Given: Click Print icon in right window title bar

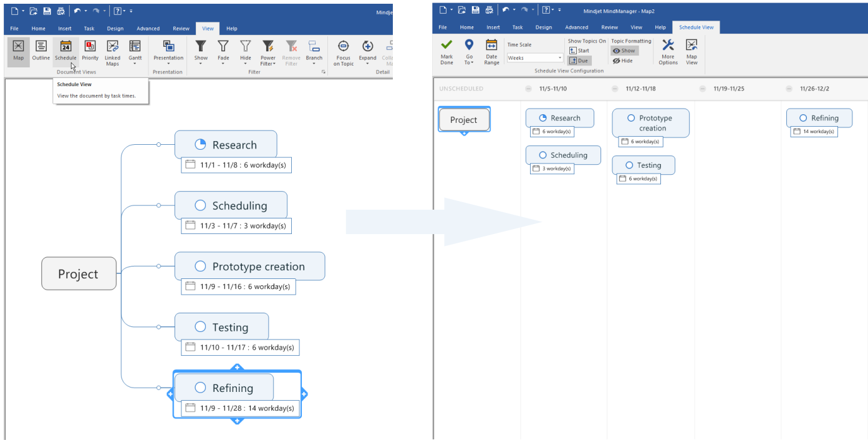Looking at the screenshot, I should pos(489,9).
